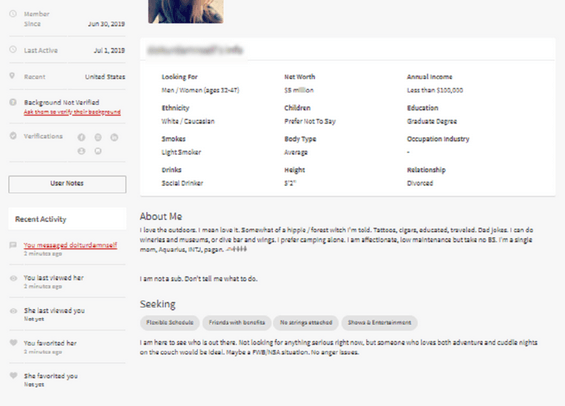Click the chat bubble verification icon
Viewport: 565px width, 406px height.
98,151
